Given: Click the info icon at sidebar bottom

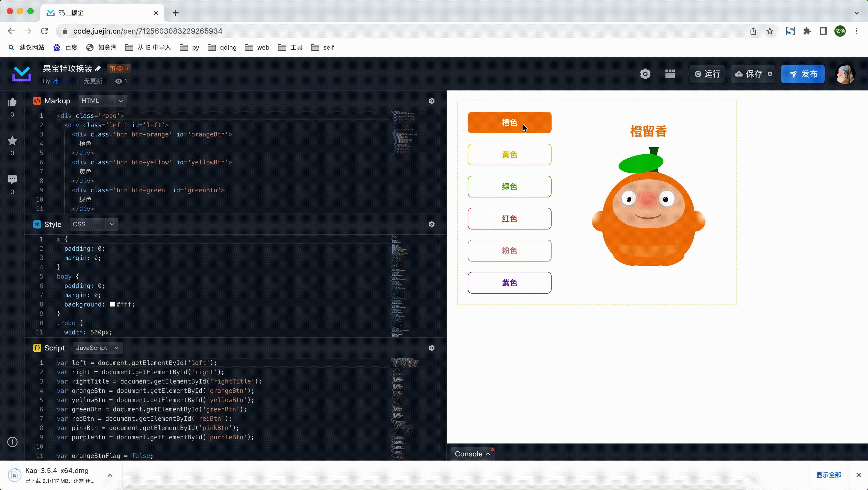Looking at the screenshot, I should [12, 442].
